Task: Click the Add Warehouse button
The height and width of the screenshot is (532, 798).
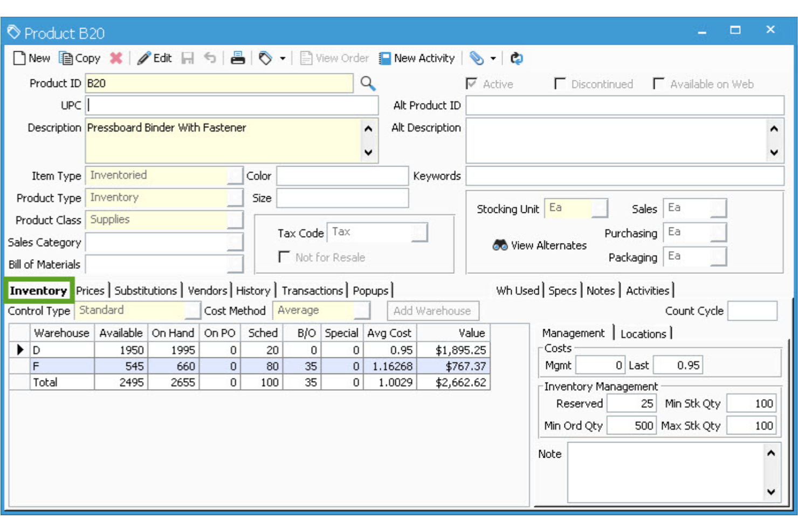Action: click(433, 311)
